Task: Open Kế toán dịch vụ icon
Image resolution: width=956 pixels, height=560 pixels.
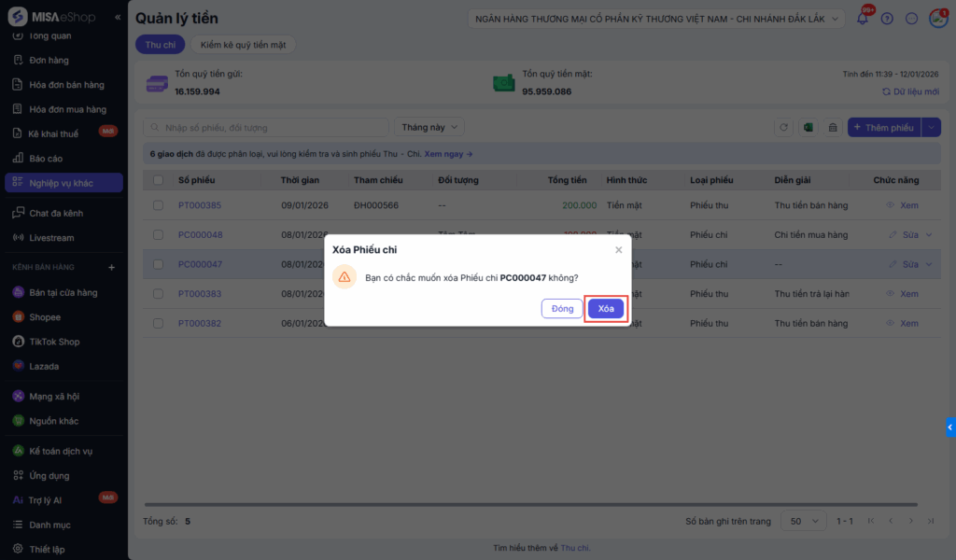Action: pyautogui.click(x=19, y=451)
